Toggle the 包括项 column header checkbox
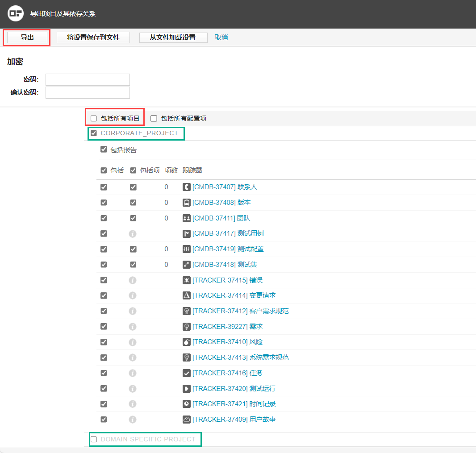Screen dimensions: 476x453 133,170
